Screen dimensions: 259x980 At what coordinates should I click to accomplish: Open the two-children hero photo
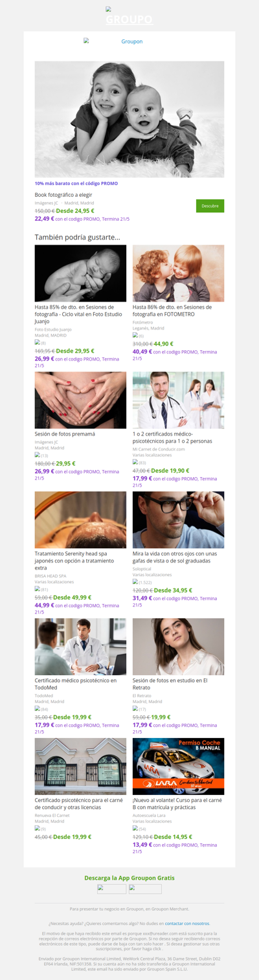point(129,119)
